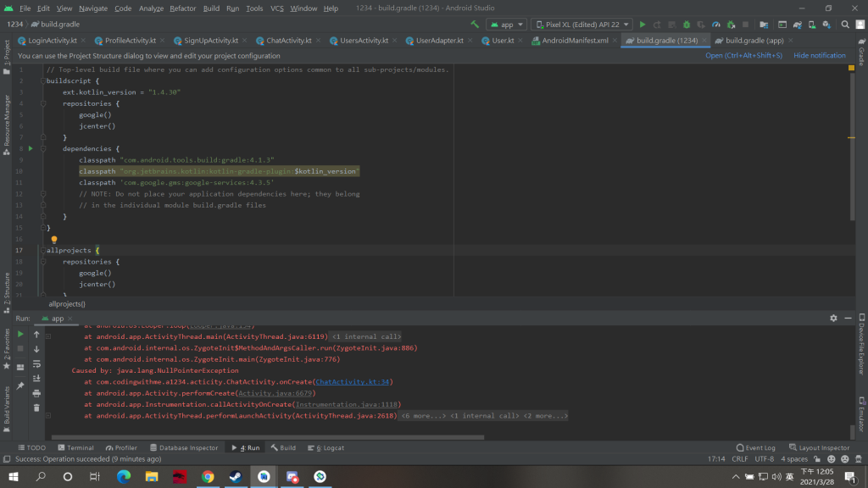Click the Run console horizontal scrollbar

[x=268, y=437]
